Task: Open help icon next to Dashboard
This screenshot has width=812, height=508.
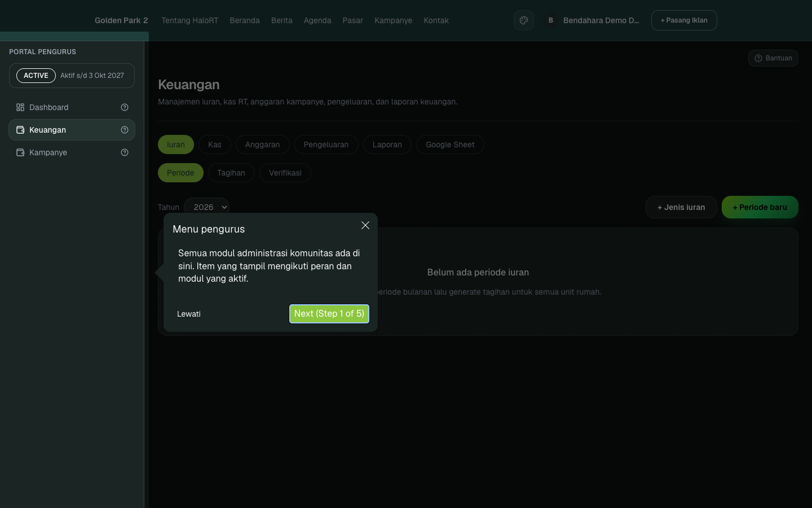Action: coord(125,107)
